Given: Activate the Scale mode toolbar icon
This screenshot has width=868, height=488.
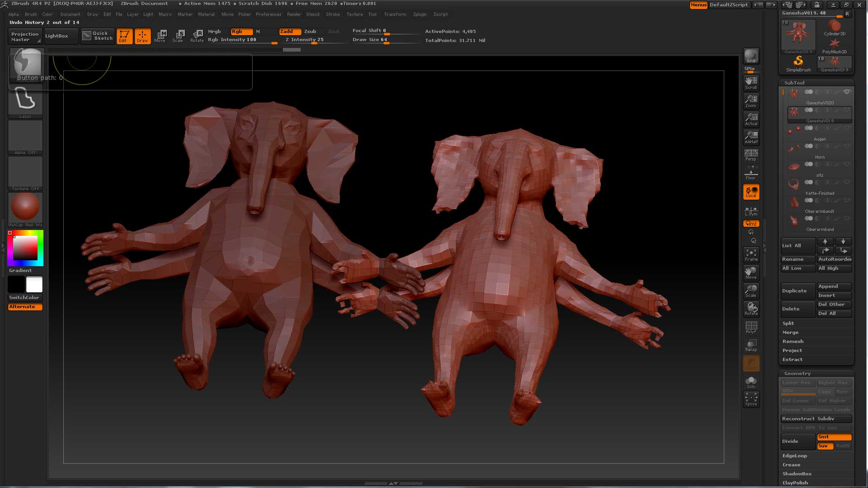Looking at the screenshot, I should click(178, 36).
